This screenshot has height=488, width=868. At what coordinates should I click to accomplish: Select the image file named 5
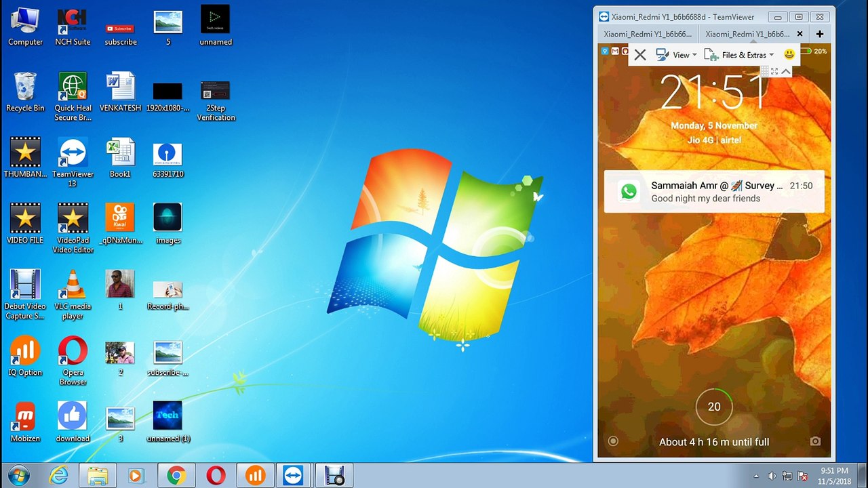(x=167, y=26)
